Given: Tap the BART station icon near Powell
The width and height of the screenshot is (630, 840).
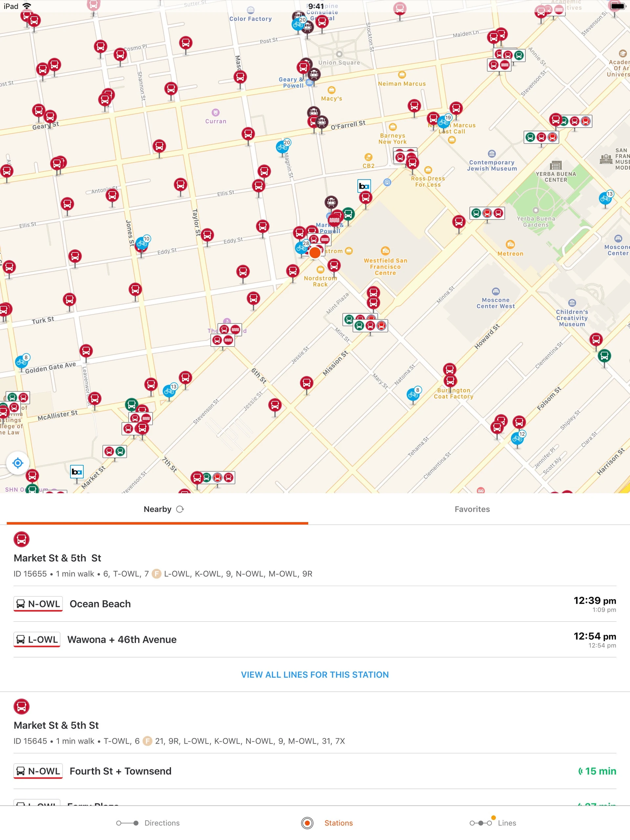Looking at the screenshot, I should pos(364,186).
